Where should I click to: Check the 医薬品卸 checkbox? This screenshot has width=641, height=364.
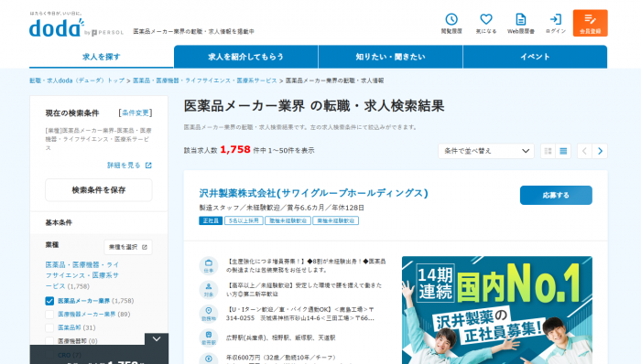coord(49,327)
